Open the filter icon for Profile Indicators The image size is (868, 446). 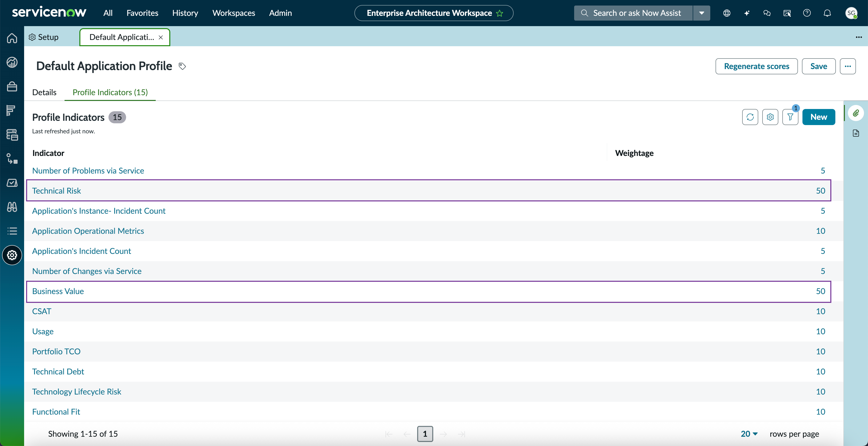pyautogui.click(x=790, y=117)
